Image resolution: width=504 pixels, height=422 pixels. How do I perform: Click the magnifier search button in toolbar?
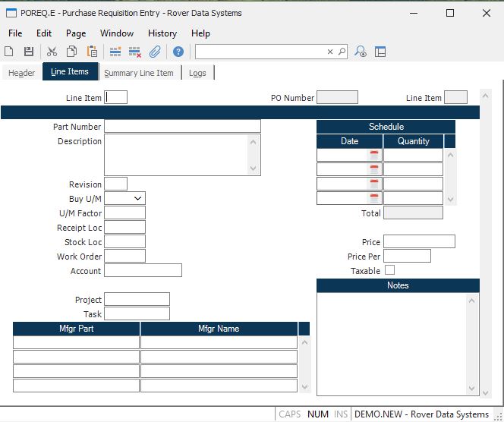click(x=341, y=52)
